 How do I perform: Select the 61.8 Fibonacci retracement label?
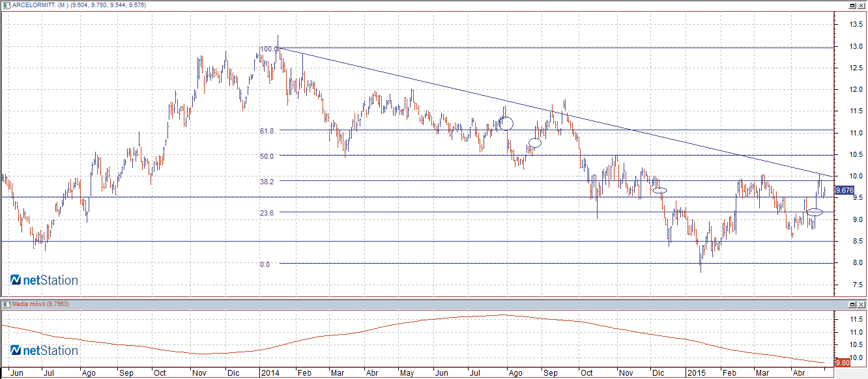point(266,131)
